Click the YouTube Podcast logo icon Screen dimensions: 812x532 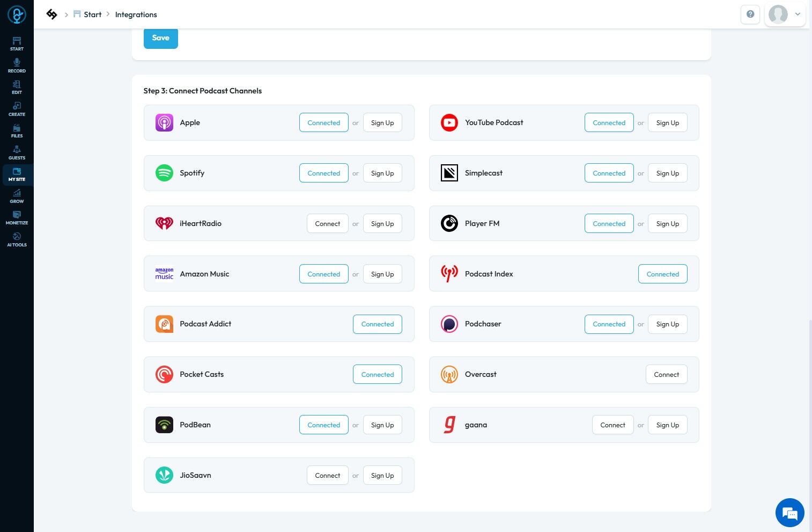(449, 122)
